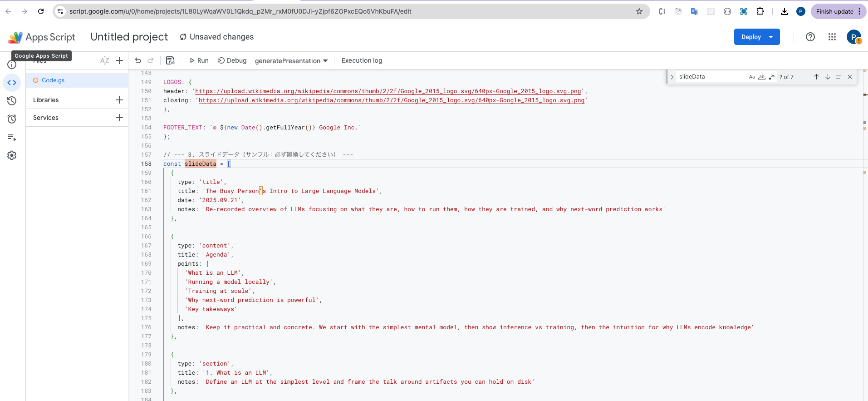Expand replace field in find widget
Image resolution: width=868 pixels, height=401 pixels.
point(672,77)
